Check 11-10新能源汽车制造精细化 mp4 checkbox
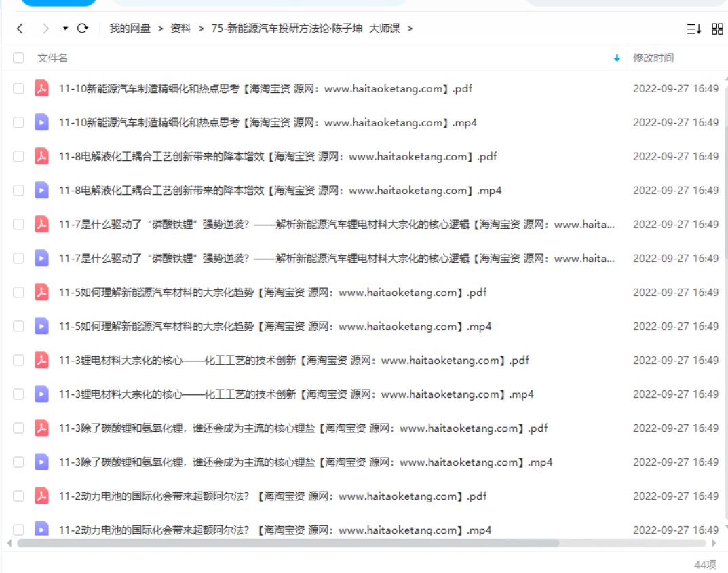The width and height of the screenshot is (728, 573). (x=18, y=122)
